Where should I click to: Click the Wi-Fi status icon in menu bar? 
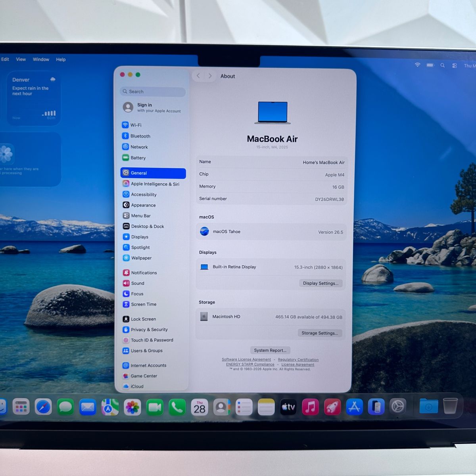click(417, 65)
